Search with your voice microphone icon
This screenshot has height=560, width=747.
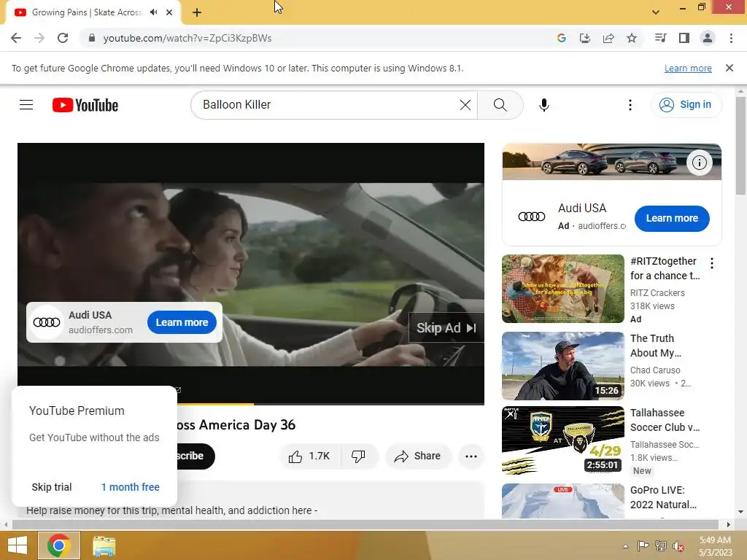pyautogui.click(x=544, y=105)
